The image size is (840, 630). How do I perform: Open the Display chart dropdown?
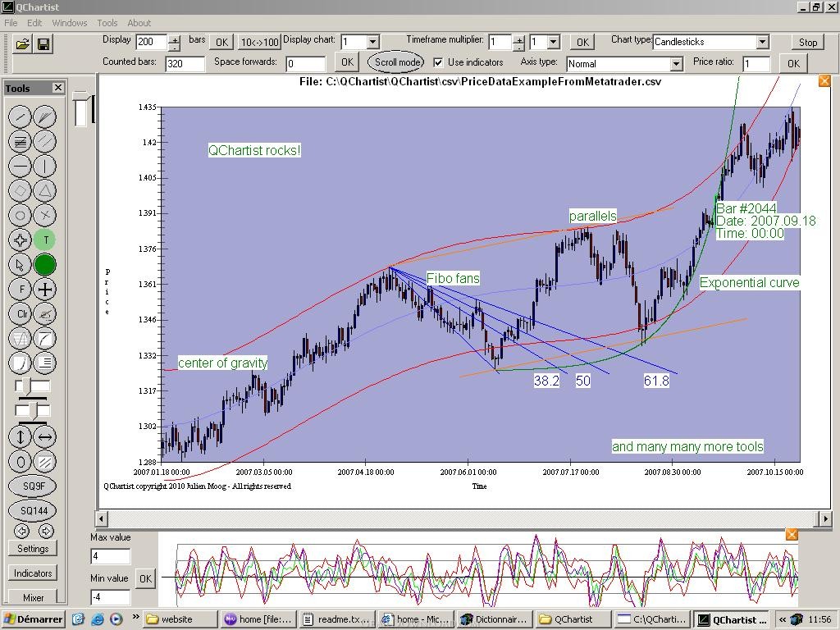pyautogui.click(x=373, y=42)
